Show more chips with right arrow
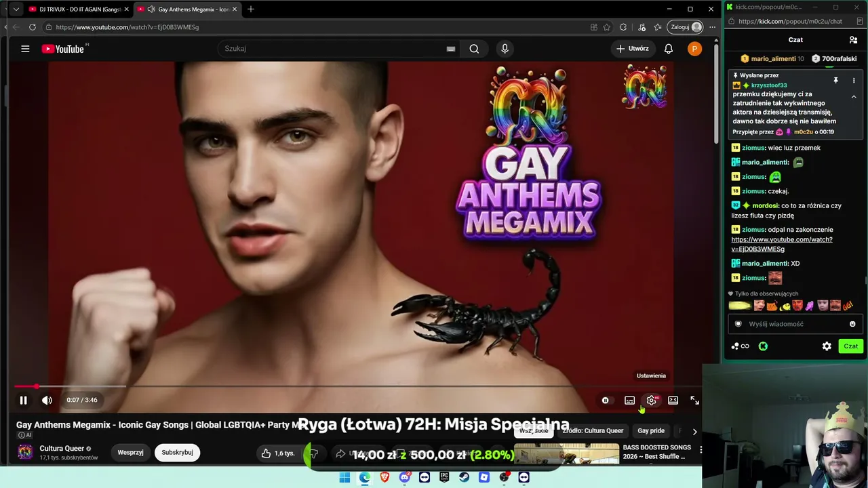 tap(694, 431)
